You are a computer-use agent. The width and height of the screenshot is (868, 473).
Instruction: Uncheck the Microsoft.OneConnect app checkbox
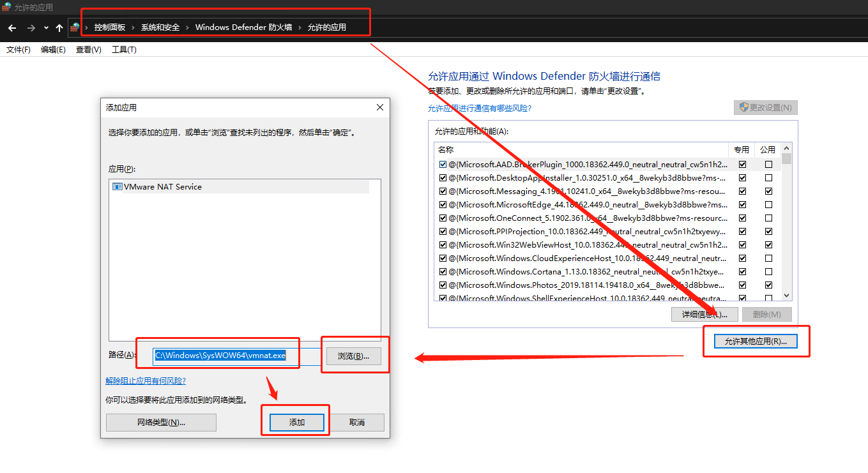click(x=443, y=218)
